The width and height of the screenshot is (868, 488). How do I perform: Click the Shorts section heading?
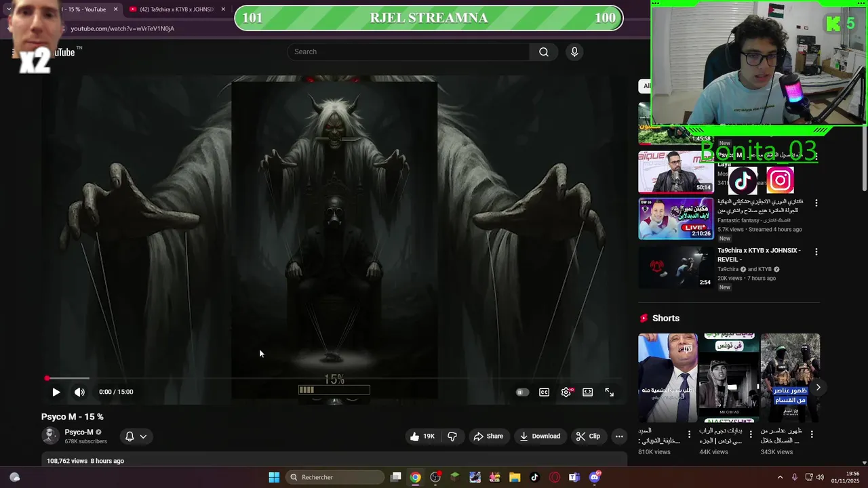(x=666, y=319)
